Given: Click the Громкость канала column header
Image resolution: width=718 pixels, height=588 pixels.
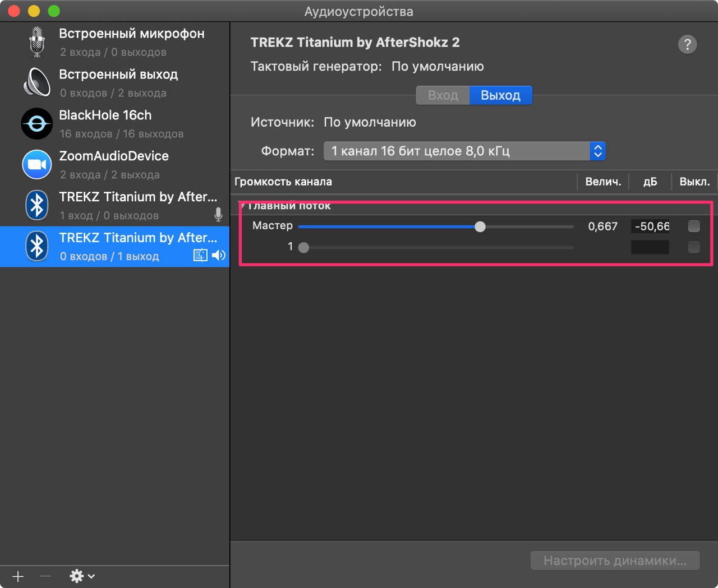Looking at the screenshot, I should (x=283, y=182).
